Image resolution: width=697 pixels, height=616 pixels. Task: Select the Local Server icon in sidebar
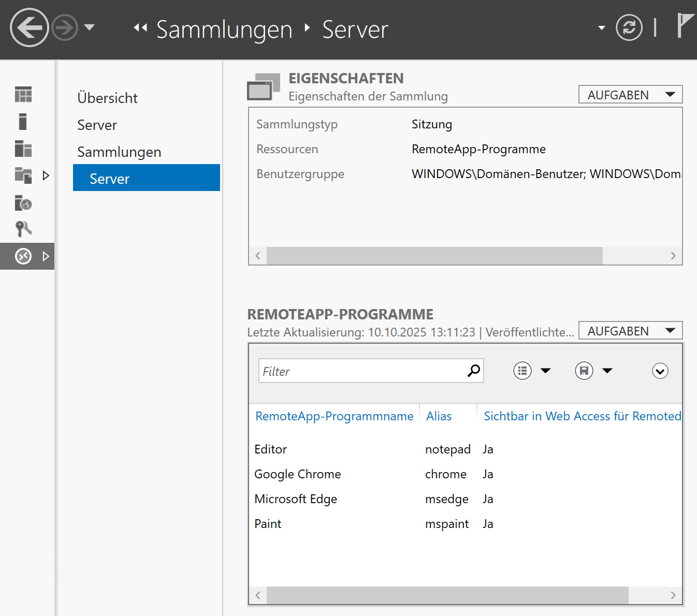click(23, 122)
